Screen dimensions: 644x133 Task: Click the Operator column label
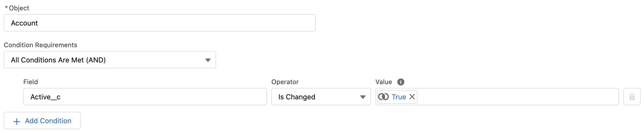(285, 82)
